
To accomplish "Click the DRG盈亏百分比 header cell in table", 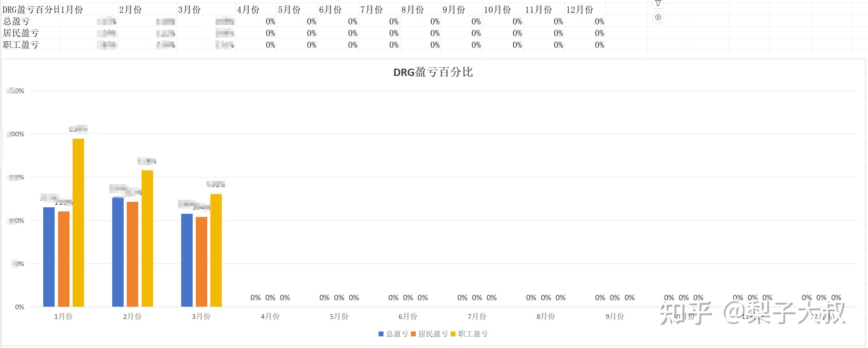I will coord(30,10).
